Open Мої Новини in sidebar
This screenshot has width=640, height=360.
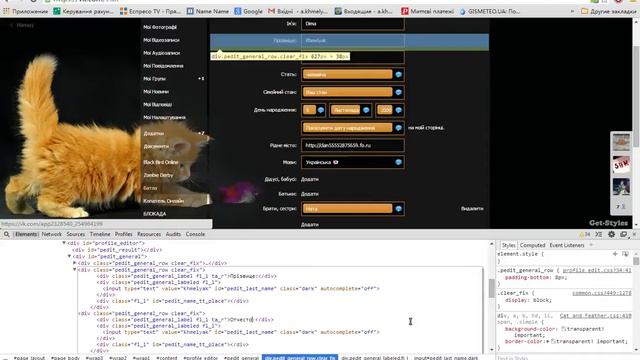[x=156, y=92]
